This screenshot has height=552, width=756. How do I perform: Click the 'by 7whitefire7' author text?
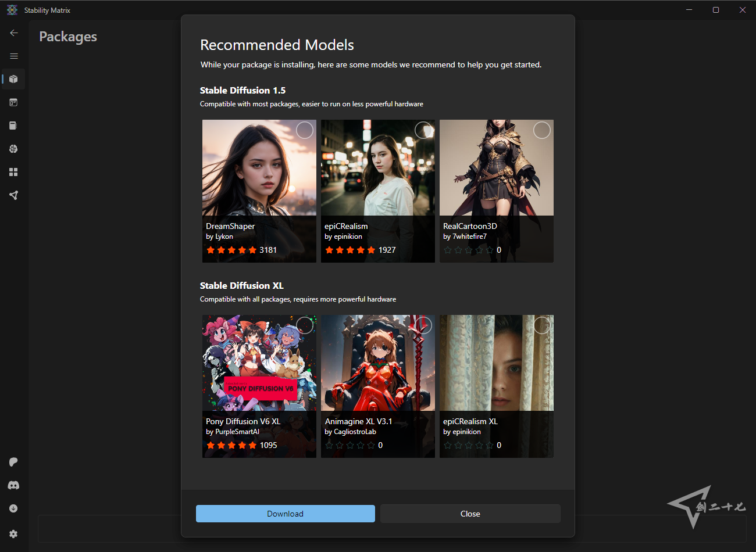(x=465, y=236)
